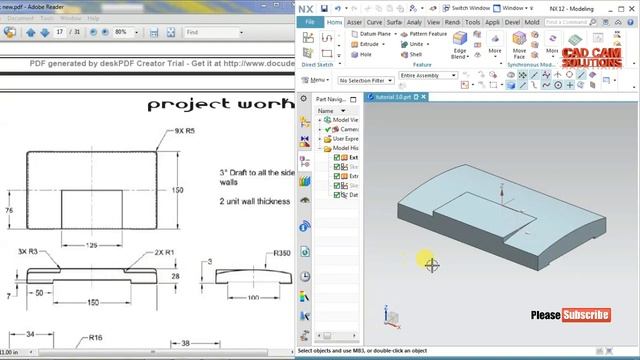This screenshot has width=640, height=360.
Task: Click the Part Navigator horizontal scrollbar
Action: coord(336,336)
